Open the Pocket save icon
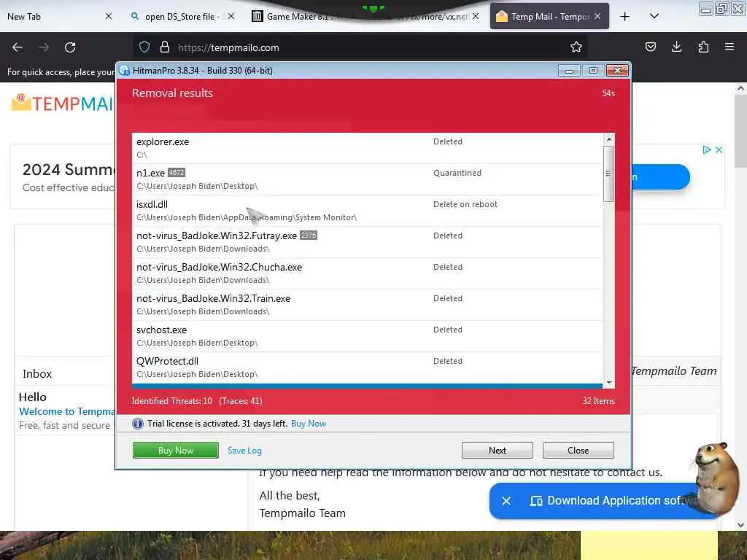The height and width of the screenshot is (560, 747). tap(650, 47)
